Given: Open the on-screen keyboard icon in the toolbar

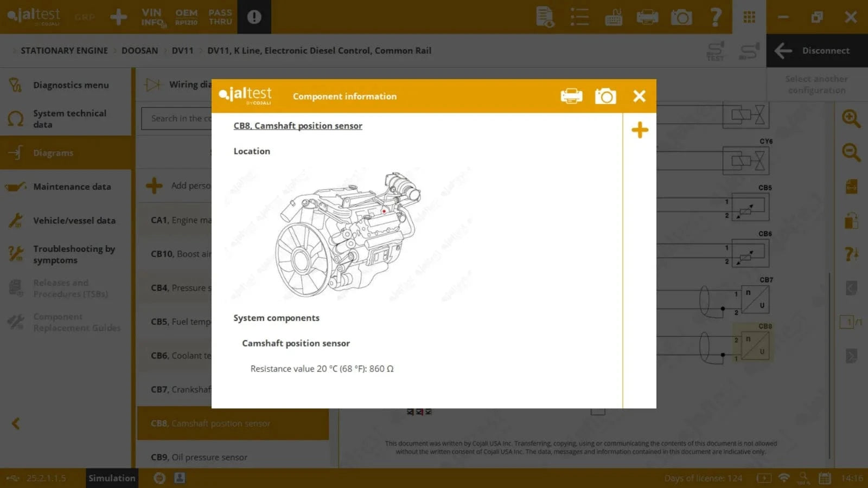Looking at the screenshot, I should [613, 17].
